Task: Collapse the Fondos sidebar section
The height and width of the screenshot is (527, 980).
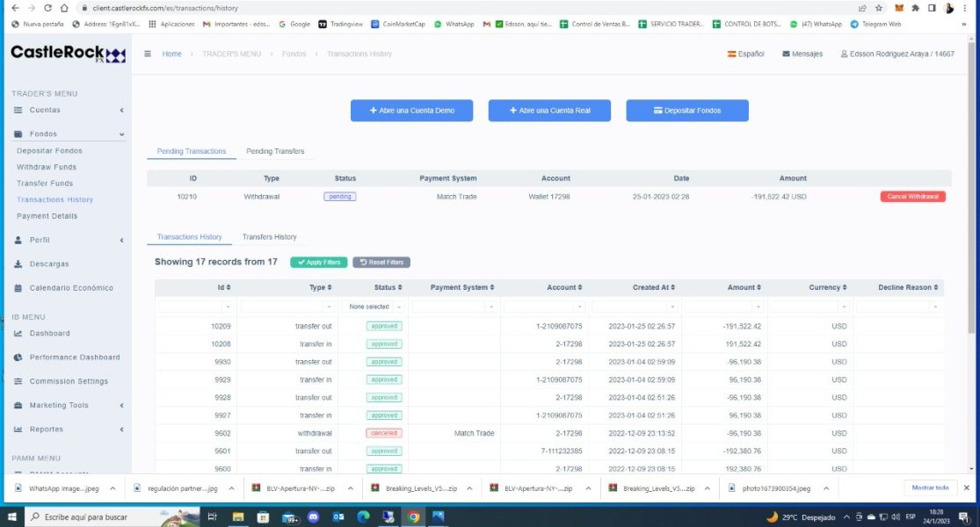Action: tap(68, 134)
